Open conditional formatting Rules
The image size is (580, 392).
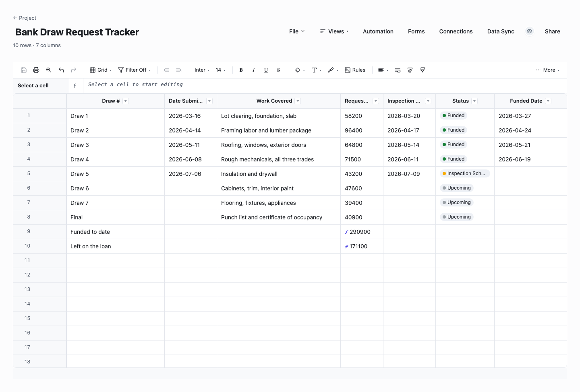[355, 70]
